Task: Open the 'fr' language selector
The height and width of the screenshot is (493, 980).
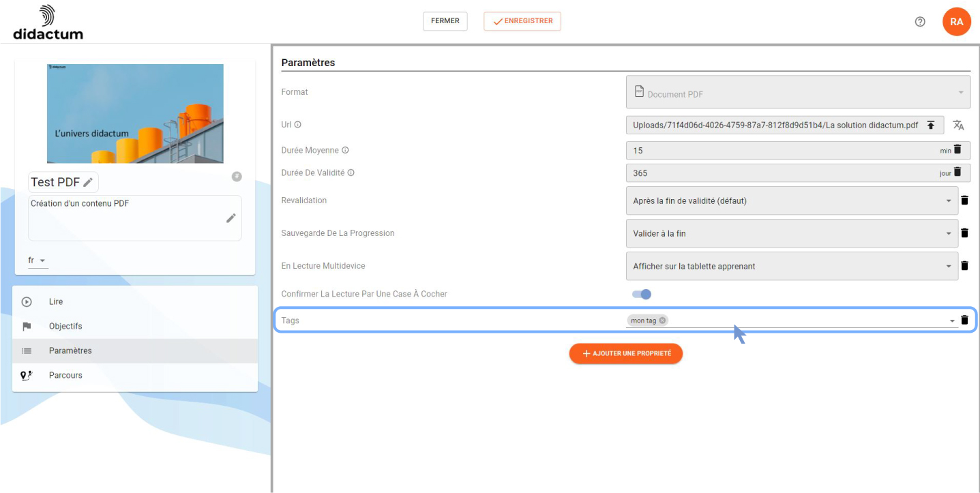Action: pos(38,260)
